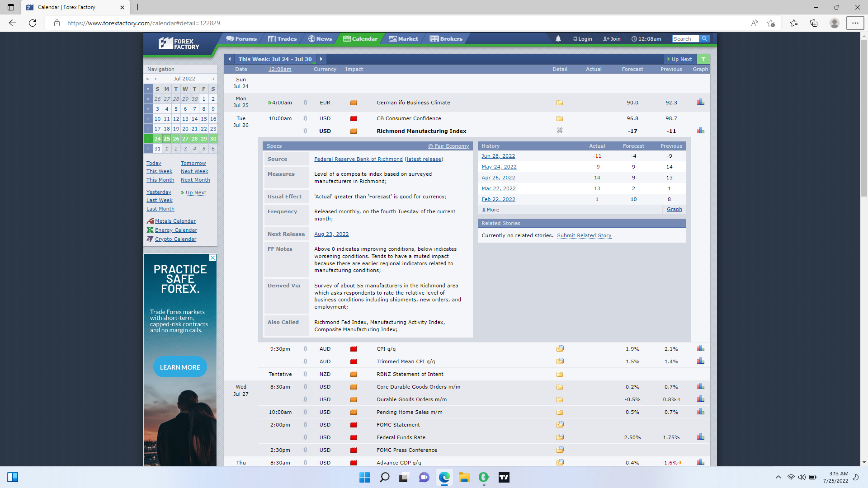Click the notification bell icon
The width and height of the screenshot is (868, 488).
pos(558,39)
